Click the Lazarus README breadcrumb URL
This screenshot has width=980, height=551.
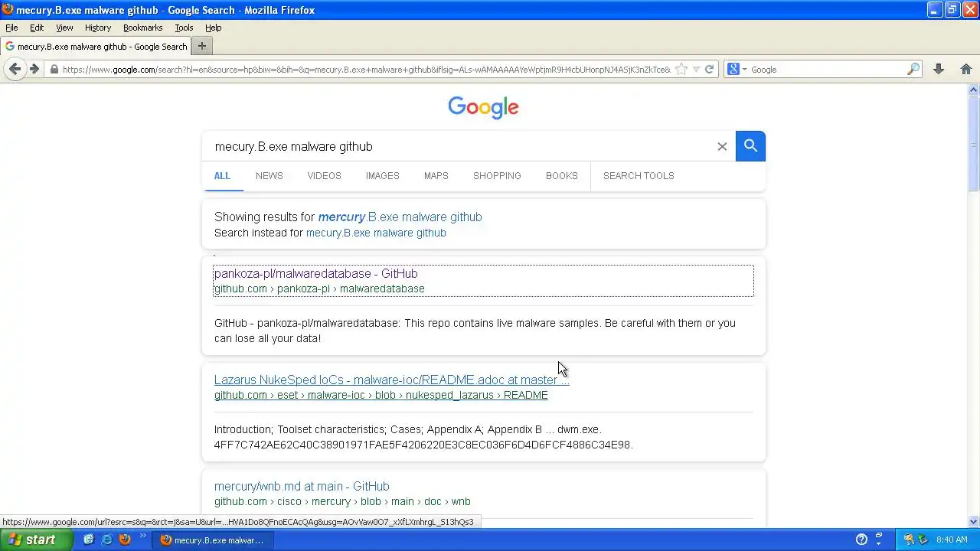tap(381, 395)
